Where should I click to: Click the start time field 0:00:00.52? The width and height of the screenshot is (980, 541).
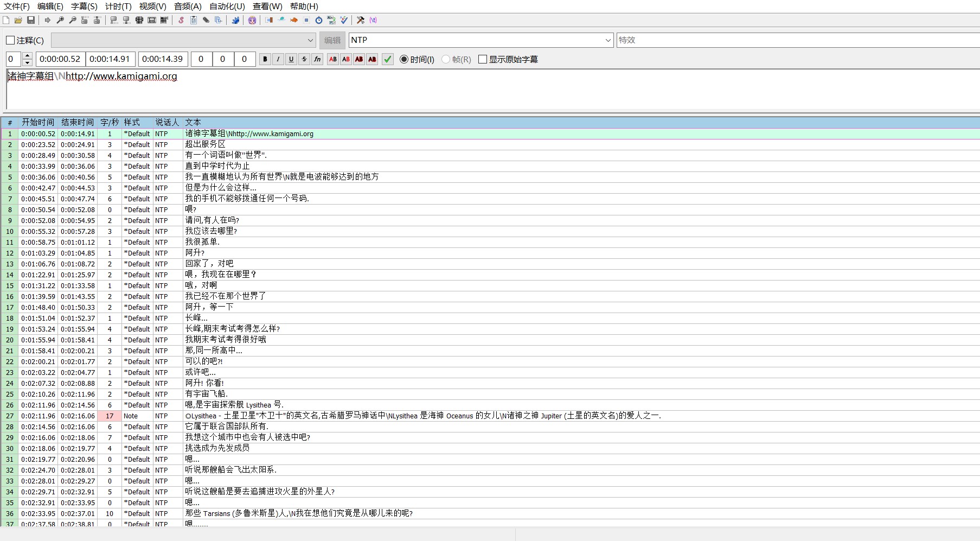pos(60,59)
